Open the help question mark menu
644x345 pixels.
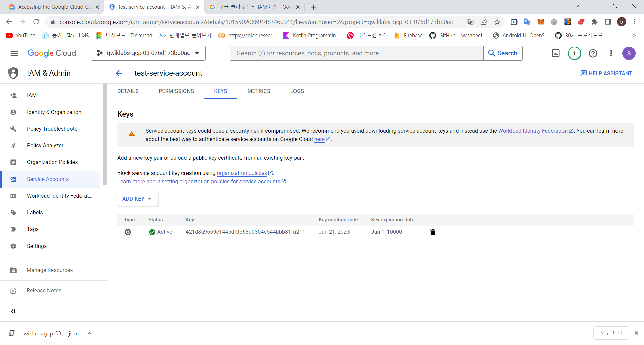[x=593, y=53]
